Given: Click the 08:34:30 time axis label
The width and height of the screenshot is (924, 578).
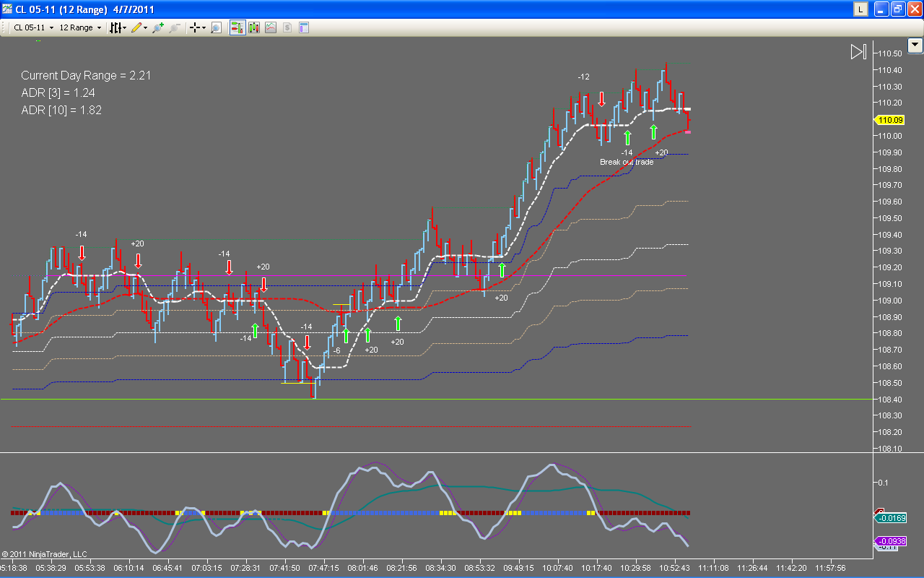Looking at the screenshot, I should [x=440, y=568].
